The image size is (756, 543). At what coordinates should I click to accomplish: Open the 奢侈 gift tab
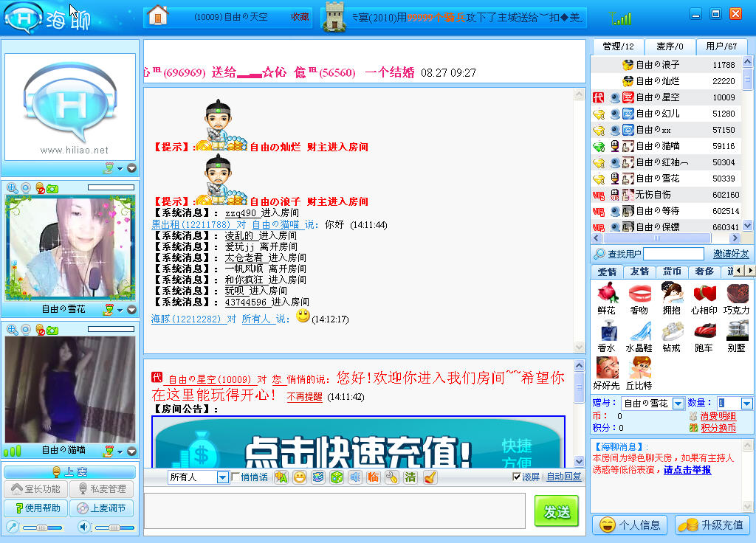coord(704,271)
